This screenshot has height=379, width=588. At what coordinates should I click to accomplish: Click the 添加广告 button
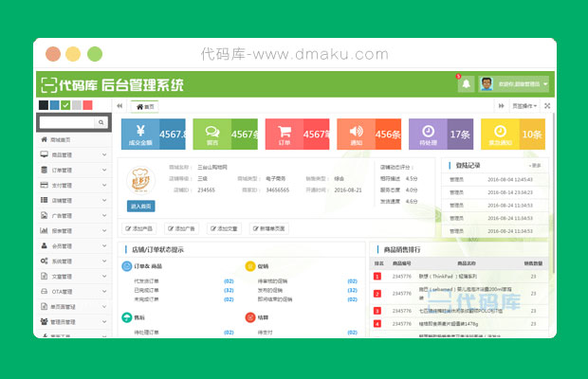[181, 228]
